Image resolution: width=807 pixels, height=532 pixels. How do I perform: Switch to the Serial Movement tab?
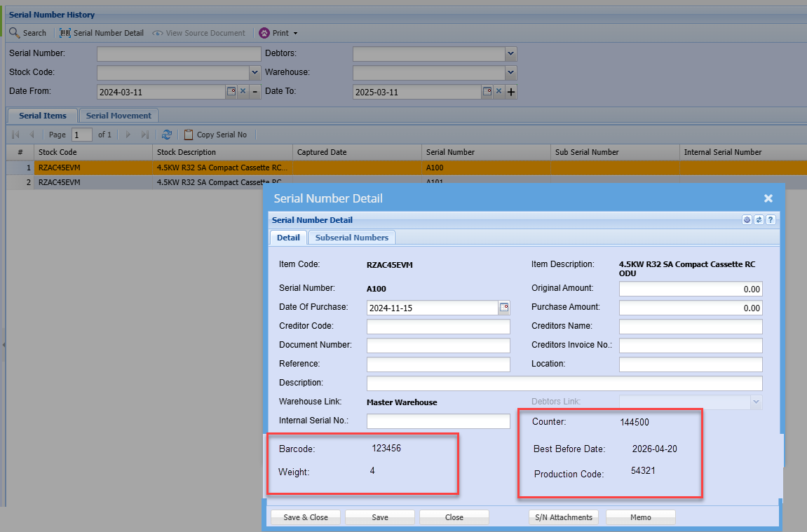(118, 116)
